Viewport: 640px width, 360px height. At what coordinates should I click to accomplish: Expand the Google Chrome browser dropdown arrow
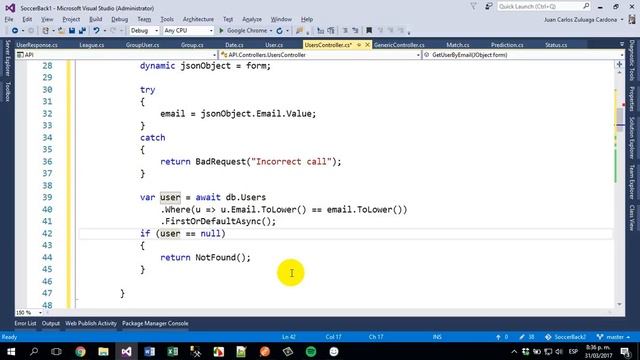click(271, 31)
